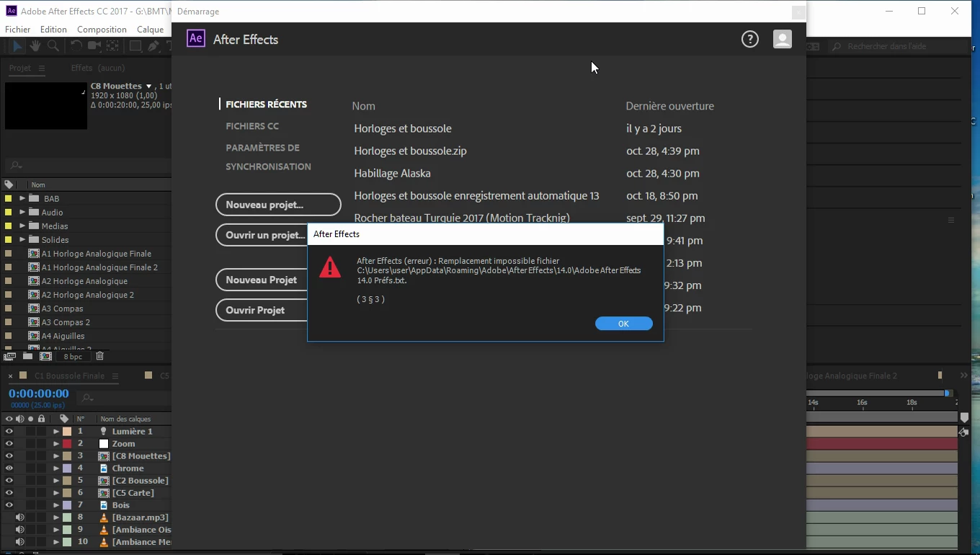The height and width of the screenshot is (555, 980).
Task: Open the Projet panel menu icon
Action: [x=41, y=68]
